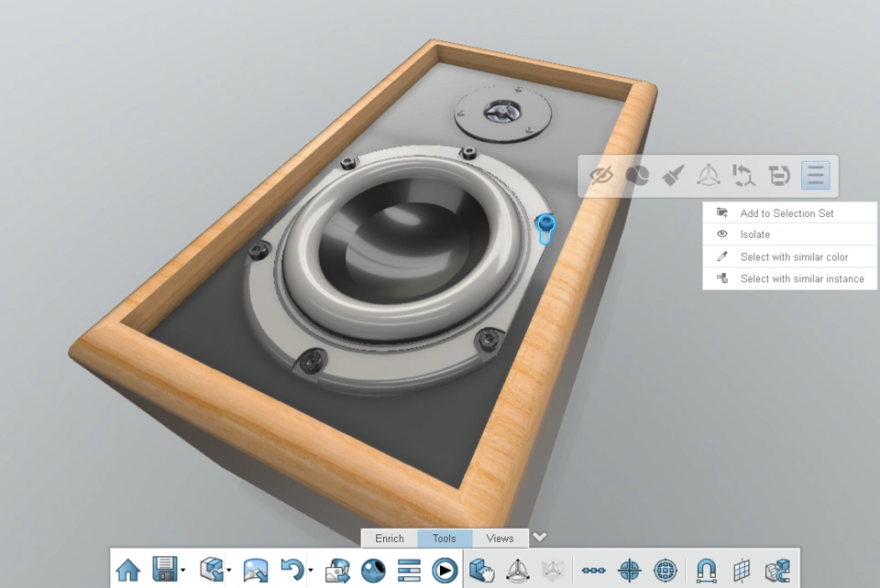Open the save options dropdown arrow
This screenshot has height=588, width=880.
(183, 570)
